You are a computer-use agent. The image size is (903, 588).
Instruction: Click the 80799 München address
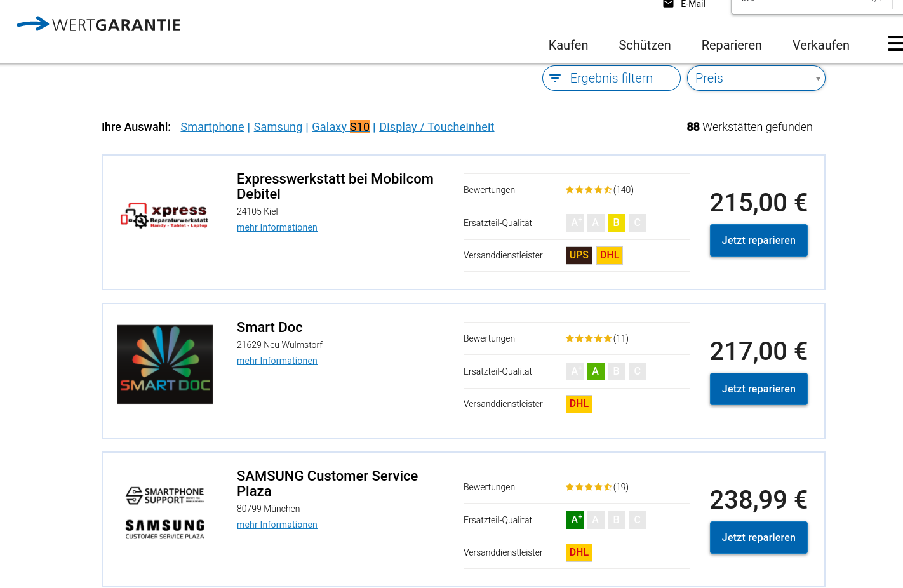[268, 509]
